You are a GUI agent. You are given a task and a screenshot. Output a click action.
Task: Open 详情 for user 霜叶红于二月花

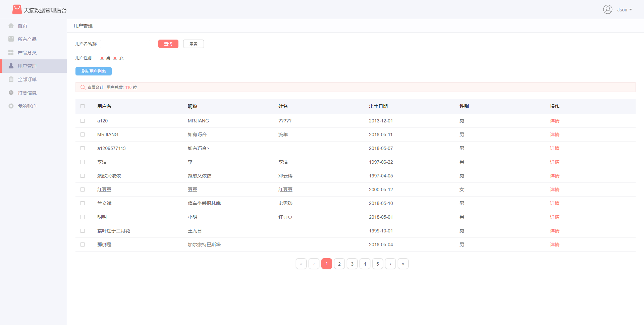click(555, 231)
